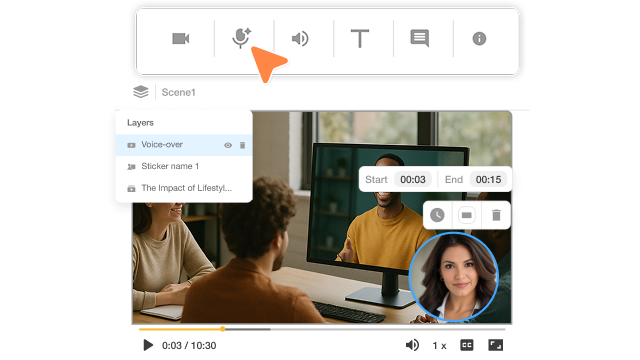Delete the avatar overlay with trash icon
This screenshot has height=360, width=640.
click(x=496, y=215)
